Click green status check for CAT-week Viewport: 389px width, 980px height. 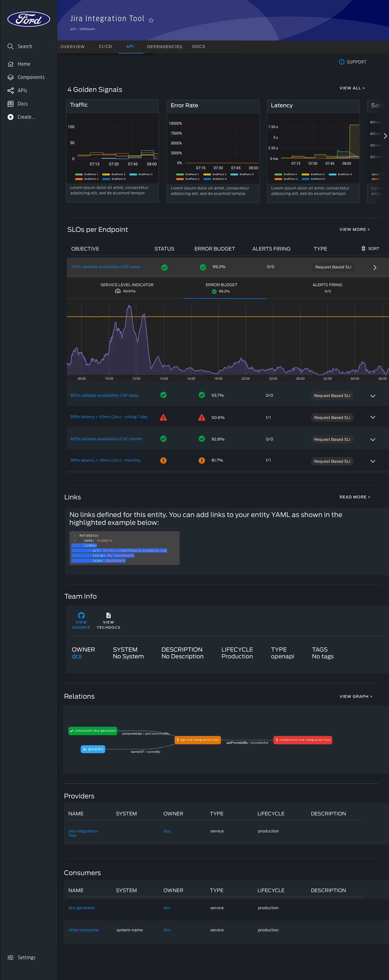point(164,267)
